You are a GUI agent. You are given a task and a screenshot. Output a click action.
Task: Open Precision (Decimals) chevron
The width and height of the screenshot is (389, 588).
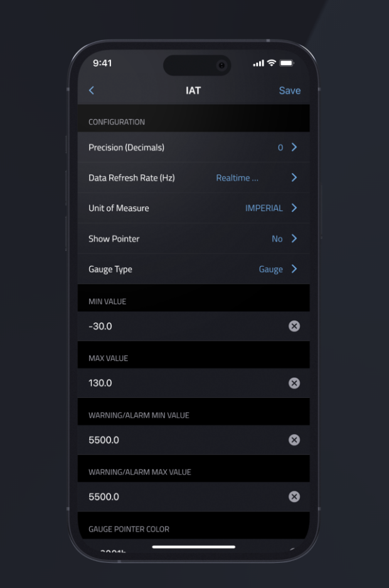click(294, 147)
